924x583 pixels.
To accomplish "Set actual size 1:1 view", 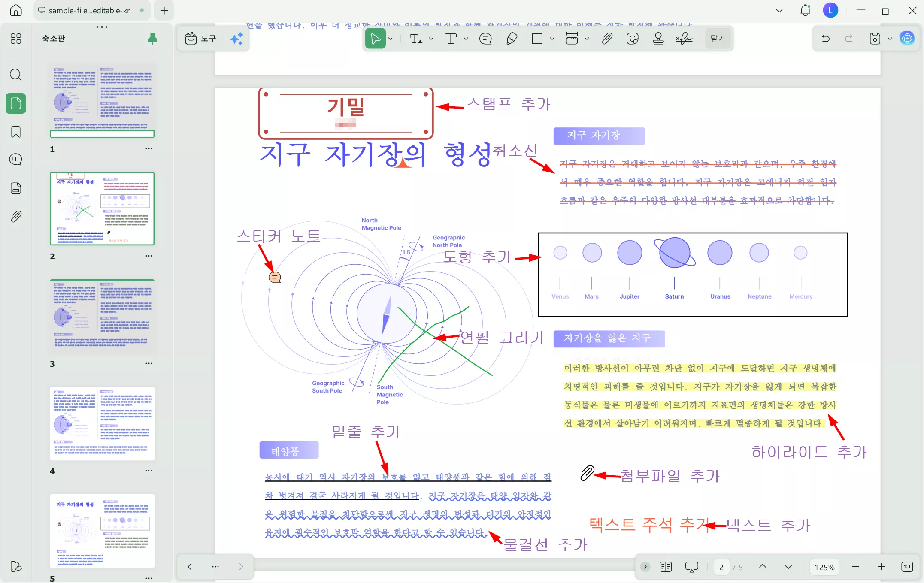I will (x=907, y=567).
